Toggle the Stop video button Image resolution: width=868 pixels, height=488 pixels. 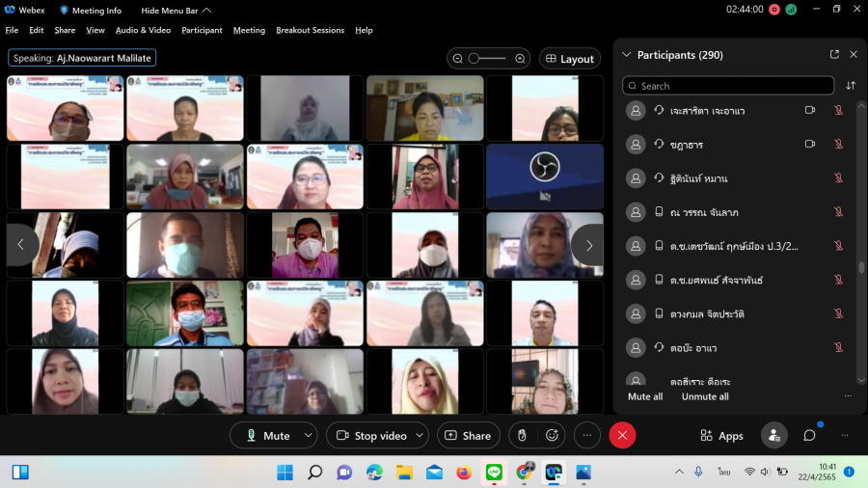pyautogui.click(x=371, y=436)
